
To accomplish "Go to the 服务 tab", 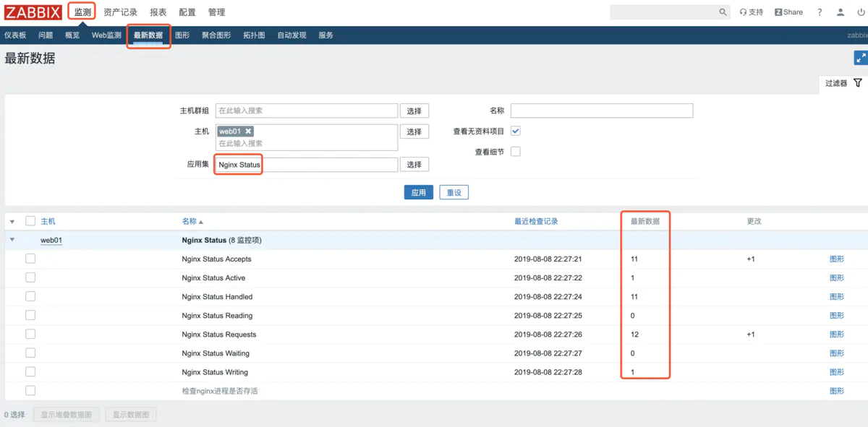I will point(325,35).
